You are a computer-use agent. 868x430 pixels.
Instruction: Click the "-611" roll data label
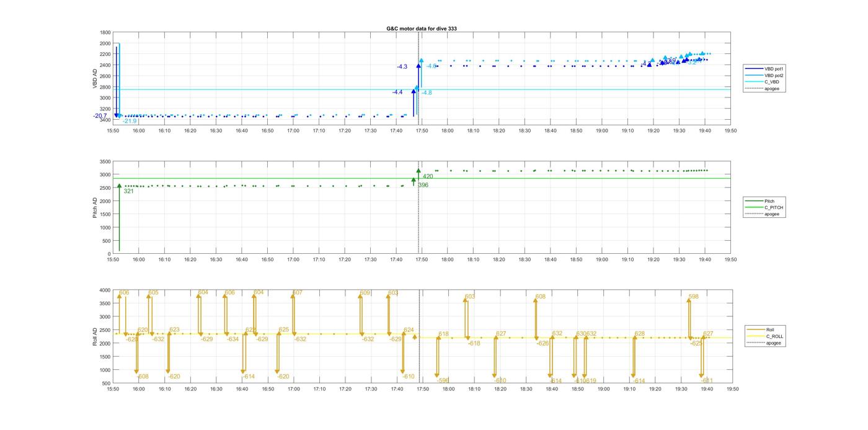click(x=707, y=380)
